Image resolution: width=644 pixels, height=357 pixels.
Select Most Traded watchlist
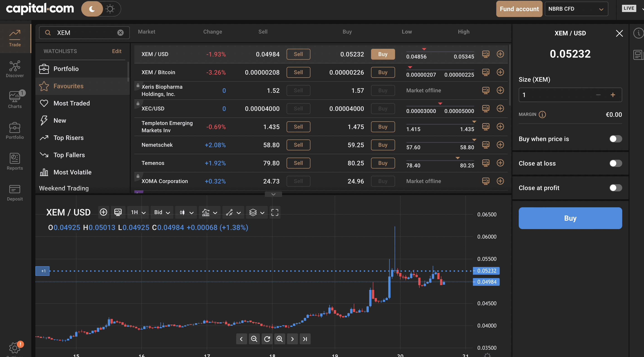tap(83, 103)
